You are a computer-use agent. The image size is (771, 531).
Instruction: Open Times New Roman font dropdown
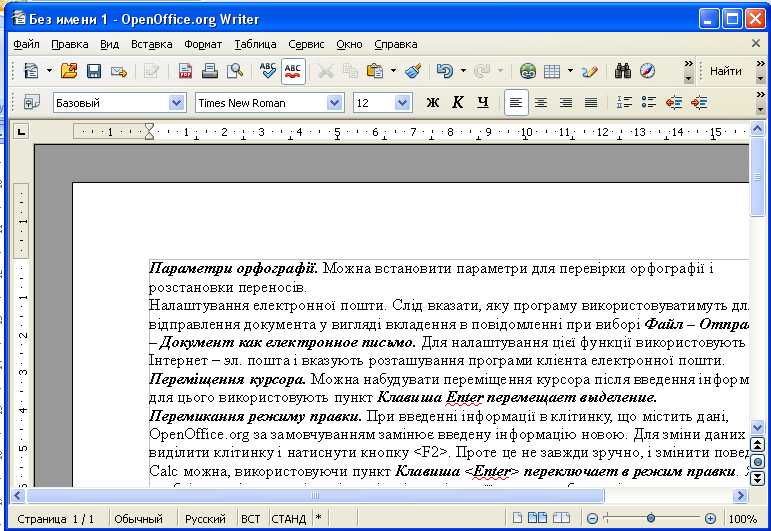(334, 103)
